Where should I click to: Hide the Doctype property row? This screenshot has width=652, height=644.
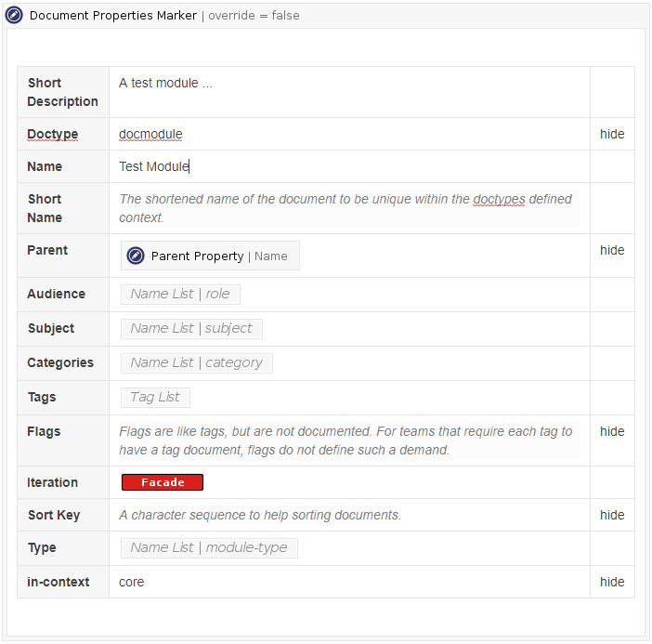[611, 134]
